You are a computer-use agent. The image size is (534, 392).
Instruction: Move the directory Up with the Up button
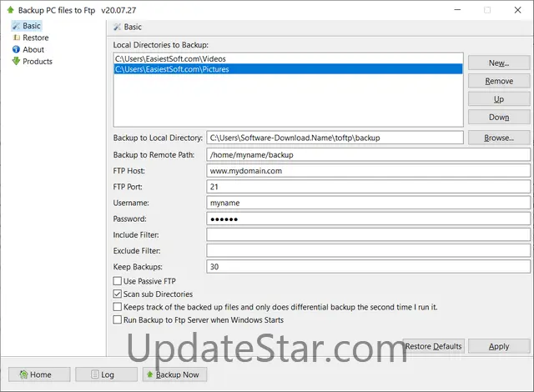point(499,99)
